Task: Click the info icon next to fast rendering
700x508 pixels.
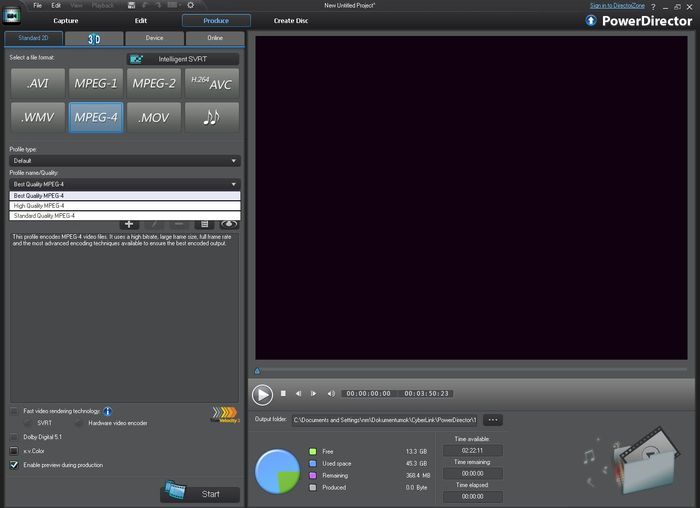Action: point(108,411)
